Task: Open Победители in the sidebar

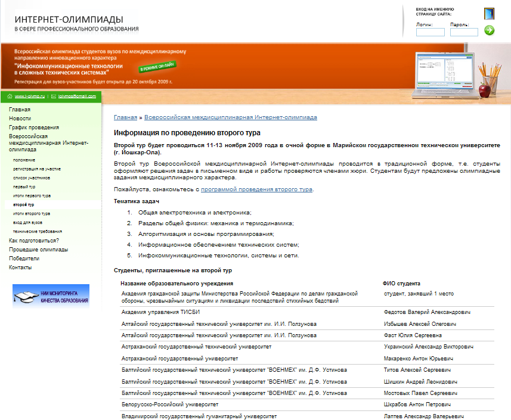Action: (x=24, y=259)
